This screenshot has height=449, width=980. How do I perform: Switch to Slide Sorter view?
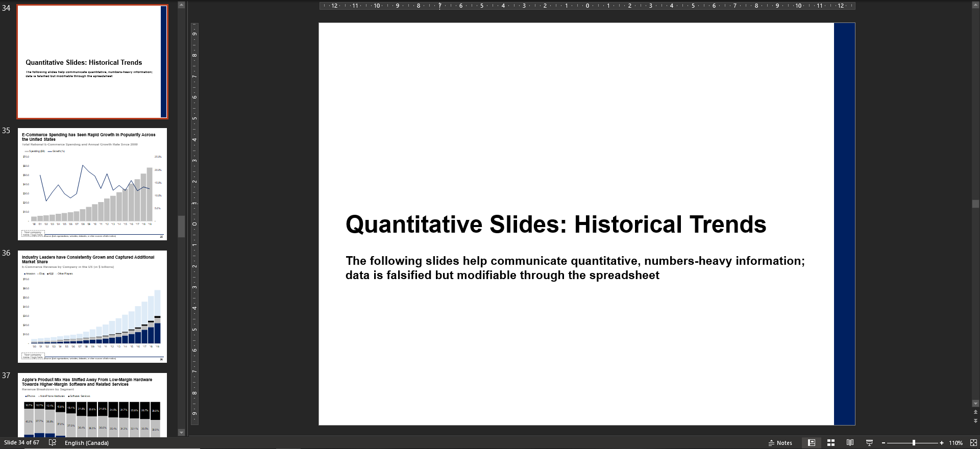(x=831, y=442)
